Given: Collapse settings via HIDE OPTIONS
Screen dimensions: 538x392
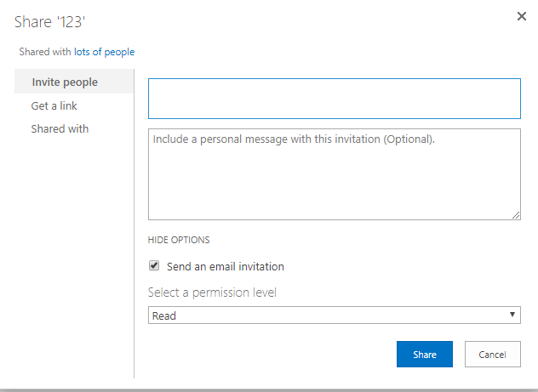Looking at the screenshot, I should 179,240.
